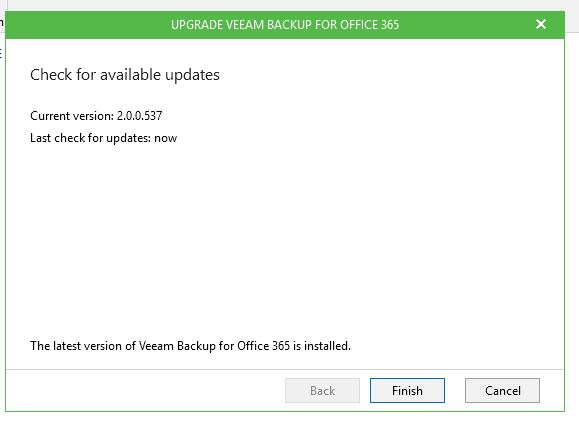Click the 'Last check for updates' label
Screen dimensions: 579x423
tap(90, 138)
